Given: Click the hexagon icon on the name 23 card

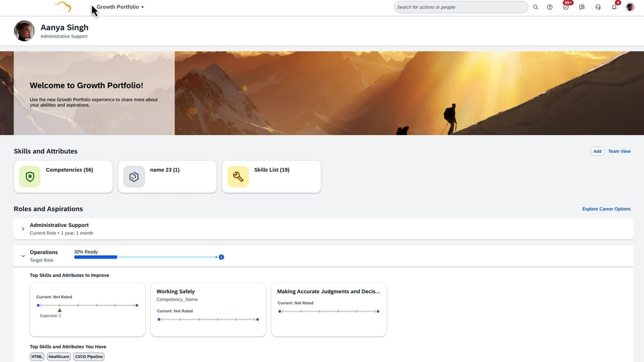Looking at the screenshot, I should tap(133, 176).
